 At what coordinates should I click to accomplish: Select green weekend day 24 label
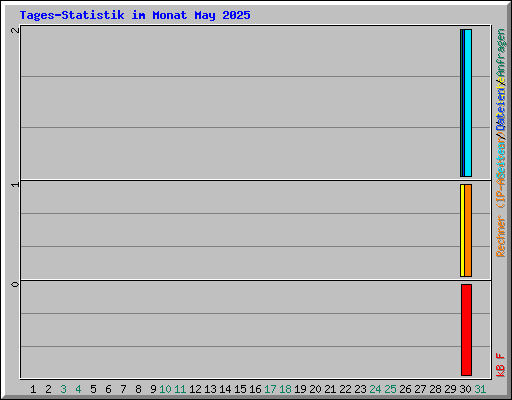click(375, 389)
